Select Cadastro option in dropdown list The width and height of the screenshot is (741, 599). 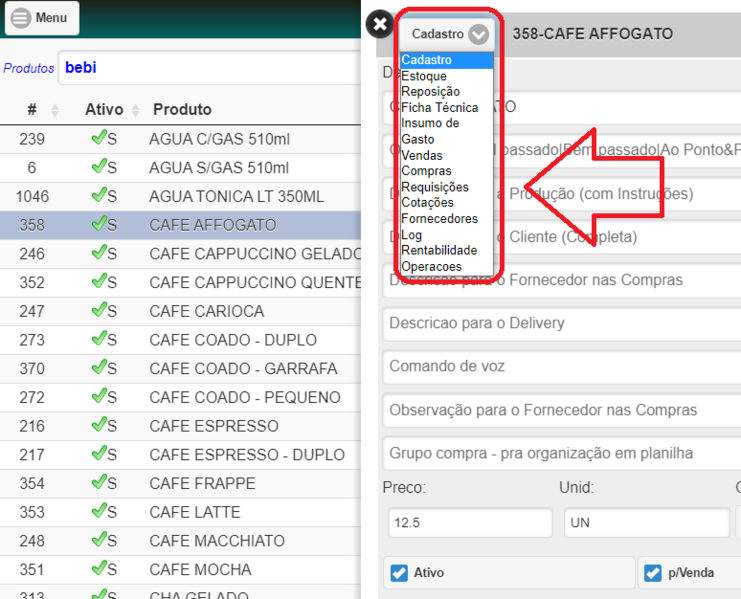click(x=447, y=60)
